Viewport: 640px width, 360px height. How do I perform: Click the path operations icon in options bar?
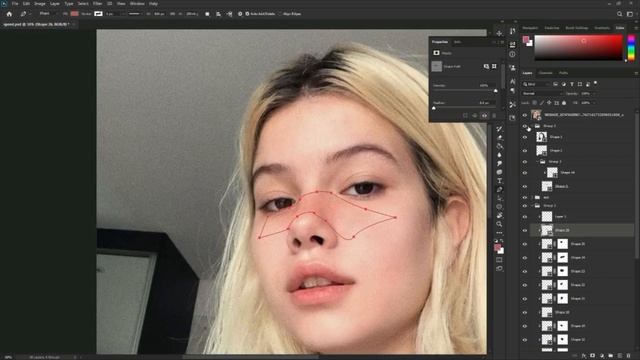coord(207,14)
